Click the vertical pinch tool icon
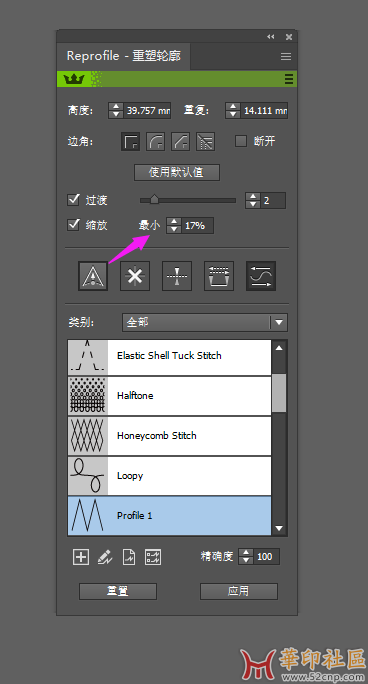 pyautogui.click(x=177, y=276)
